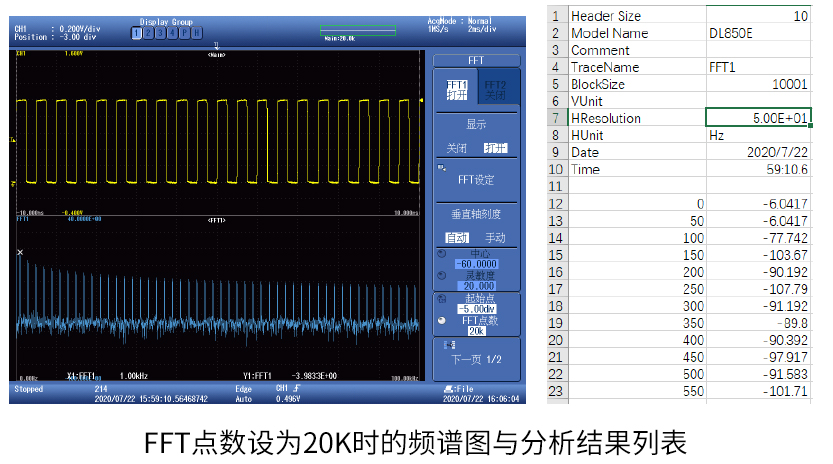The width and height of the screenshot is (833, 464).
Task: Switch to the FFT1 打开 tab
Action: coord(457,91)
